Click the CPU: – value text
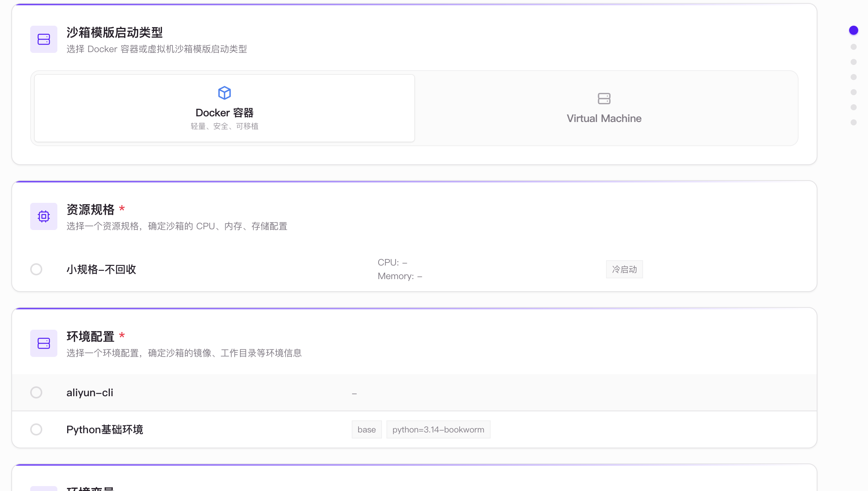 (x=392, y=262)
